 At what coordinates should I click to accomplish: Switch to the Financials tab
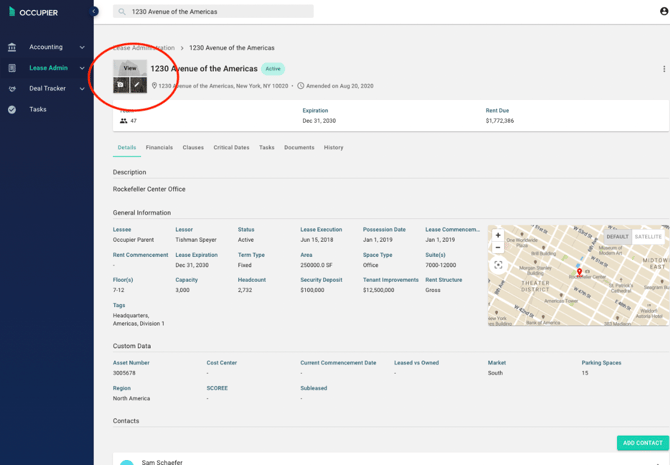coord(159,148)
